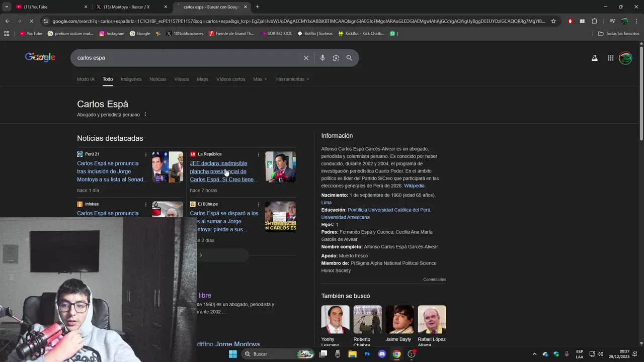
Task: Open the tab search dropdown arrow
Action: pos(7,7)
